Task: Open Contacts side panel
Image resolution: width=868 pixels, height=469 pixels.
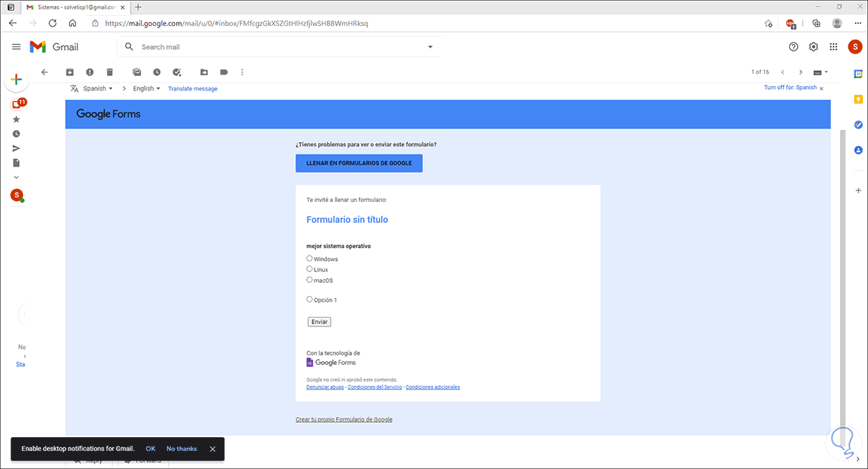Action: tap(859, 150)
